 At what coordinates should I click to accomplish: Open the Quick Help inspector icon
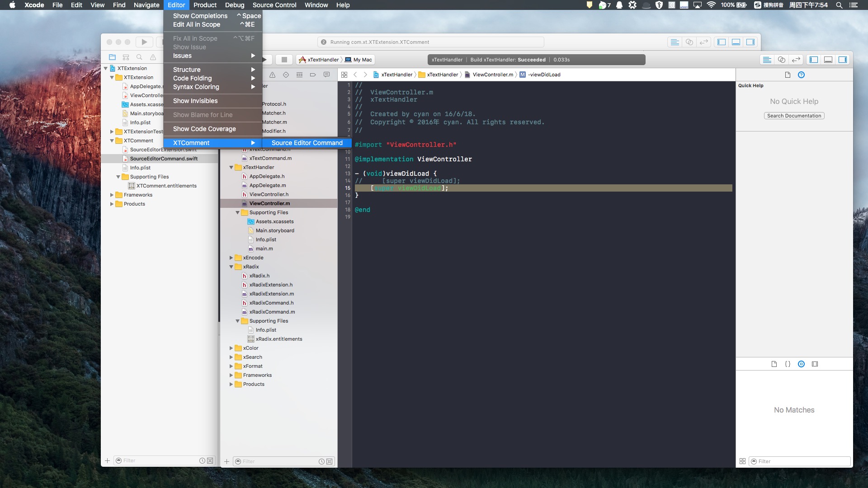[801, 75]
